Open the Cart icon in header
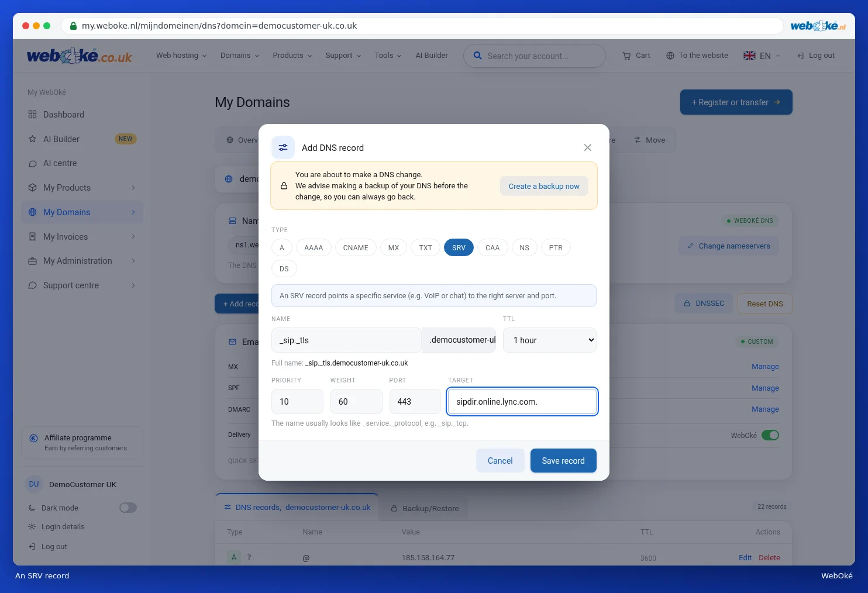This screenshot has width=868, height=593. tap(627, 56)
